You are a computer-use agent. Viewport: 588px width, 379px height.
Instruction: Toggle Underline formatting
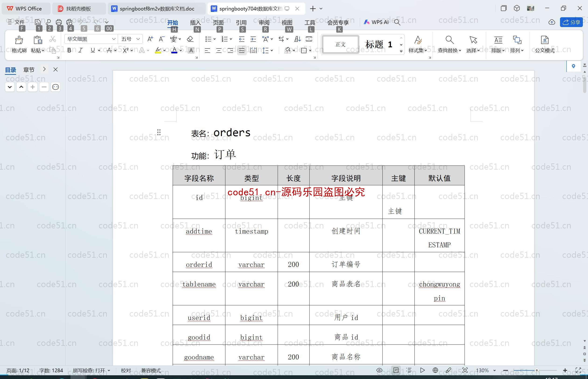click(x=93, y=50)
